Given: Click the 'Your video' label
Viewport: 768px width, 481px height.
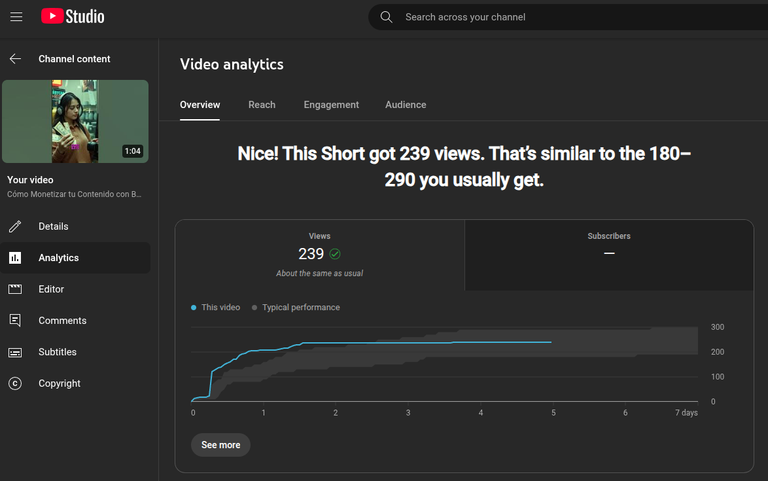Looking at the screenshot, I should click(30, 180).
